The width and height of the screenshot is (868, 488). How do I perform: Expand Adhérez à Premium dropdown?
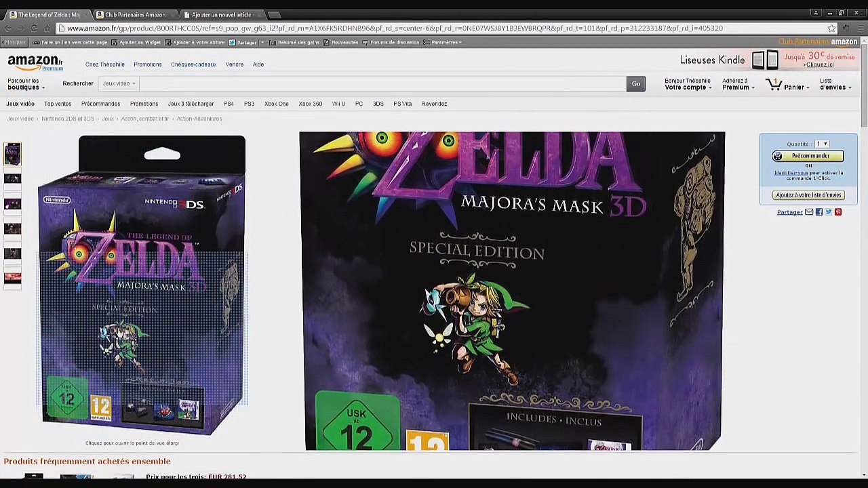[738, 84]
